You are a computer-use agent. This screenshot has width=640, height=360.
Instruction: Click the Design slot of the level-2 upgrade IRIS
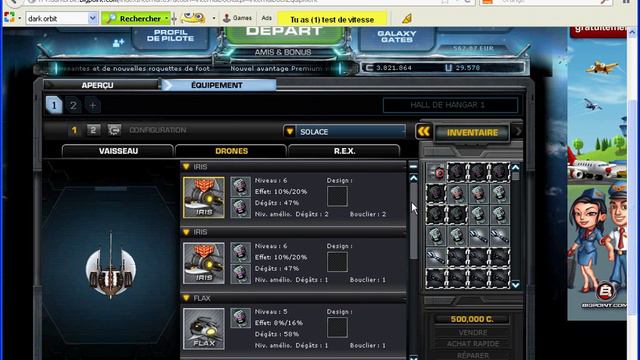[x=337, y=196]
